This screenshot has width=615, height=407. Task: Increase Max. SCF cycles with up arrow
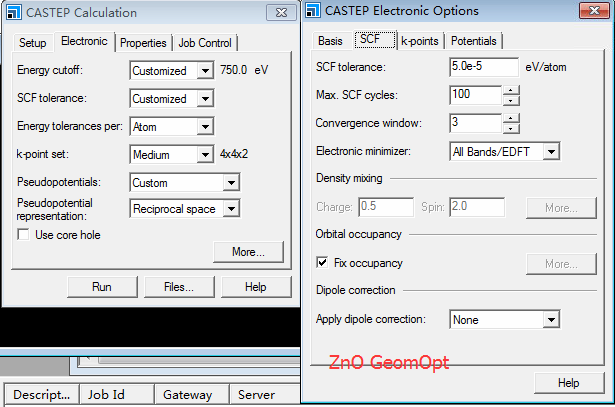(x=511, y=91)
